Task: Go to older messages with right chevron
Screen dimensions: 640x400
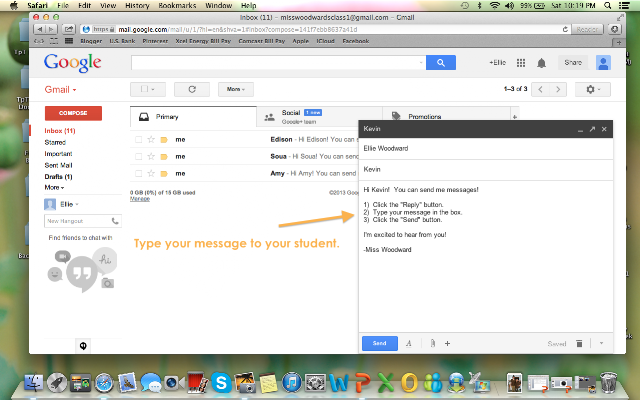Action: (x=558, y=89)
